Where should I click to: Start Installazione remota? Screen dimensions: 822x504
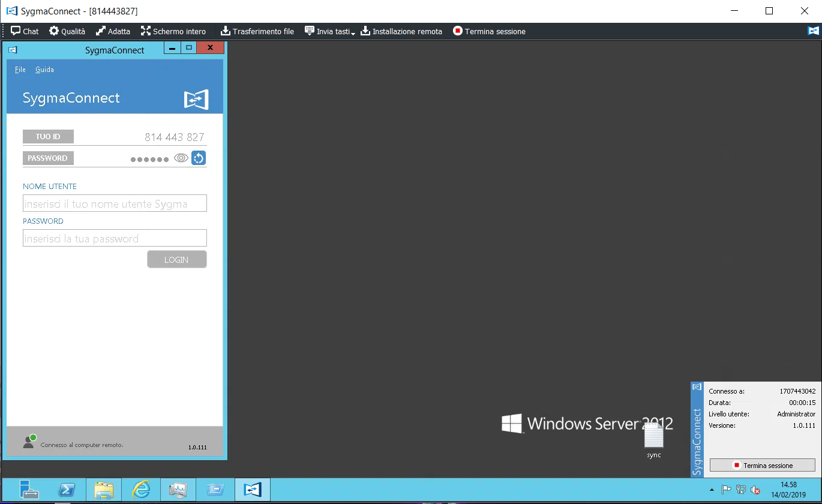pos(401,31)
